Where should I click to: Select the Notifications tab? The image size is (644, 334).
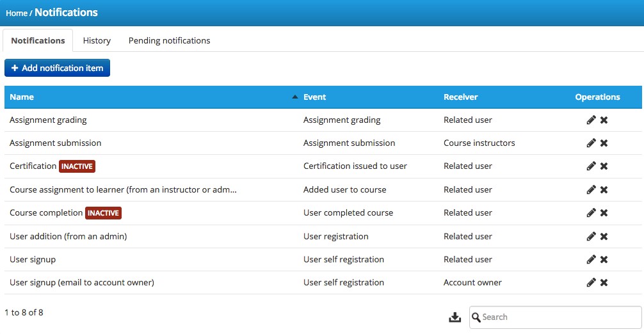38,40
